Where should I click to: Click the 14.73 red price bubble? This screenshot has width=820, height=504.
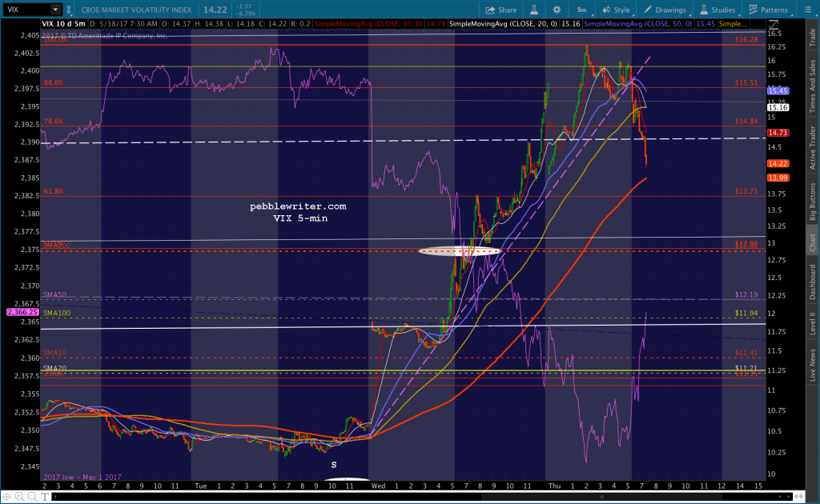coord(778,133)
